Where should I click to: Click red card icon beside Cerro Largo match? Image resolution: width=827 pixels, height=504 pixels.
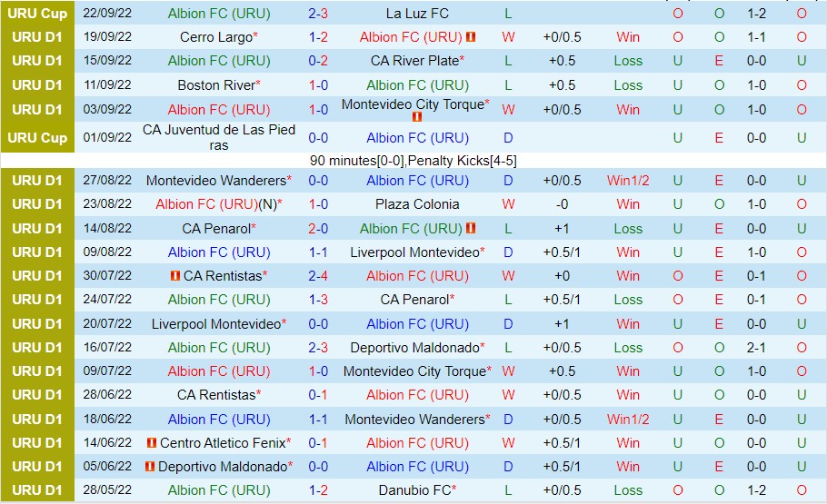click(471, 37)
